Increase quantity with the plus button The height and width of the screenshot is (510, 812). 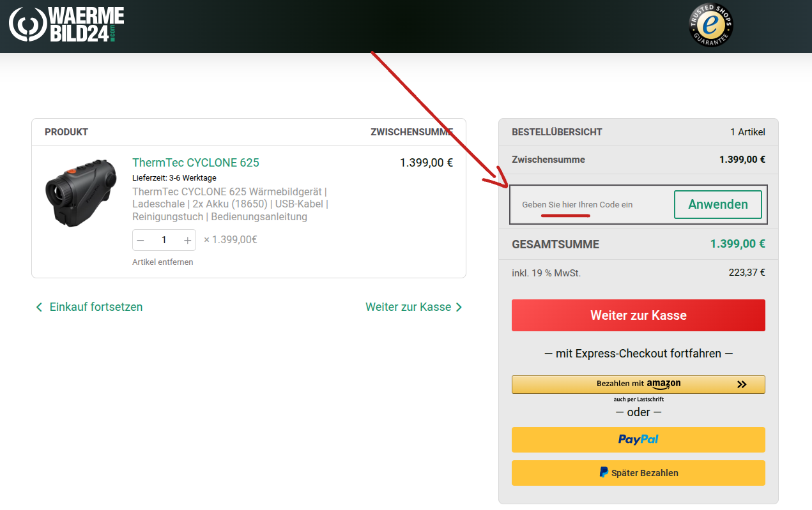pos(187,240)
